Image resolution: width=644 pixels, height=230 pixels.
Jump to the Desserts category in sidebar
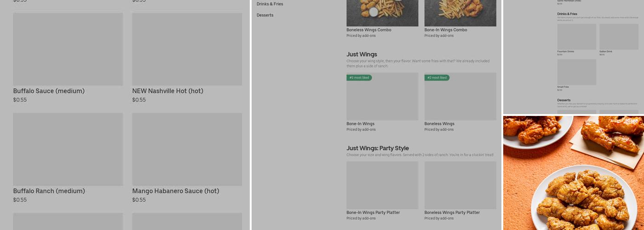pos(265,15)
